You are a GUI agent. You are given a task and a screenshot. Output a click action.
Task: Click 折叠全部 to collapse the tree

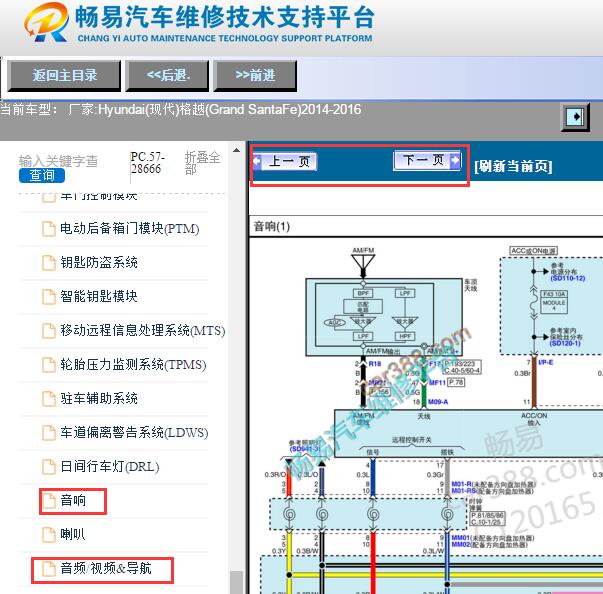point(203,163)
